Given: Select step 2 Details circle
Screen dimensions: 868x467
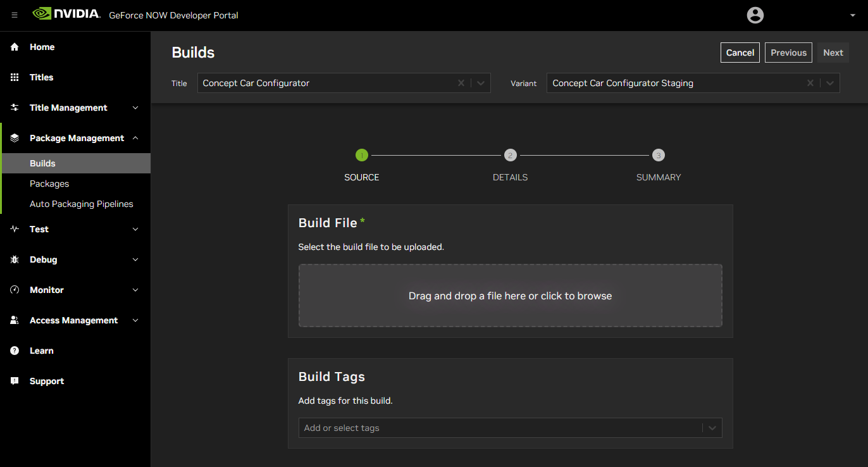Looking at the screenshot, I should tap(511, 155).
